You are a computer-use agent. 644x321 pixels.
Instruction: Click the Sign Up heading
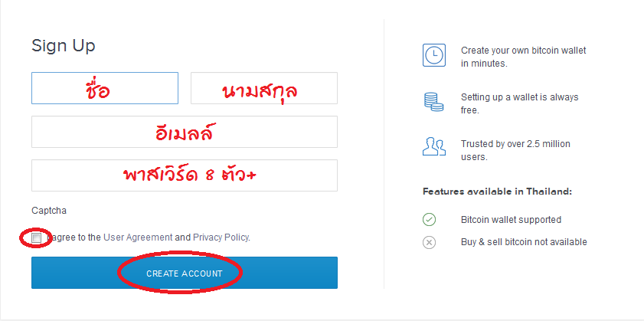[x=64, y=46]
